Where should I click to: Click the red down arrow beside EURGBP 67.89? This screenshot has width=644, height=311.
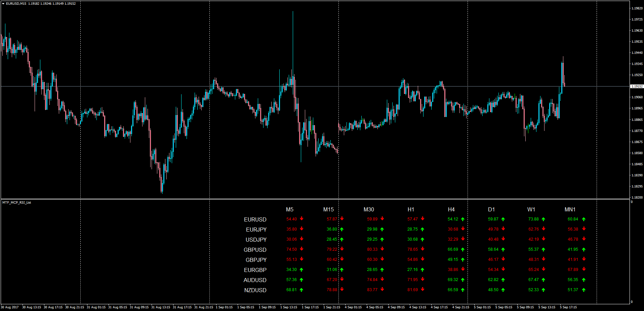pyautogui.click(x=584, y=269)
